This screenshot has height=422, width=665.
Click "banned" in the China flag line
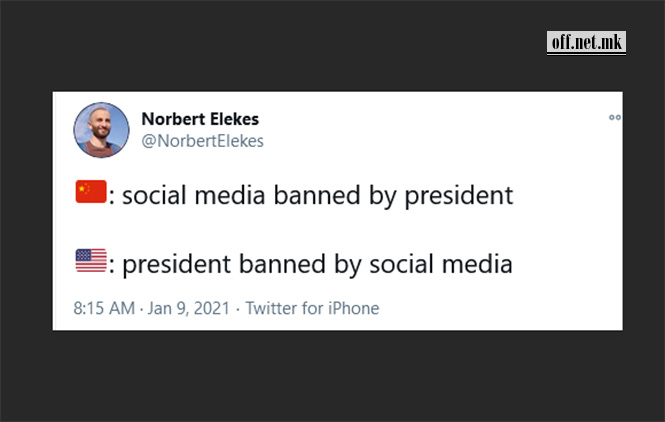317,196
